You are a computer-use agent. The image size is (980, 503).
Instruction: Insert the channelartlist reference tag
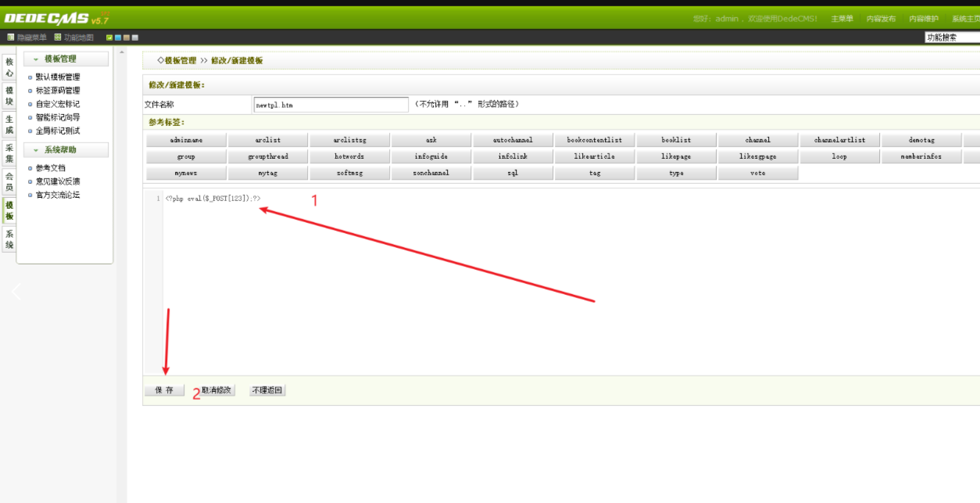tap(839, 140)
